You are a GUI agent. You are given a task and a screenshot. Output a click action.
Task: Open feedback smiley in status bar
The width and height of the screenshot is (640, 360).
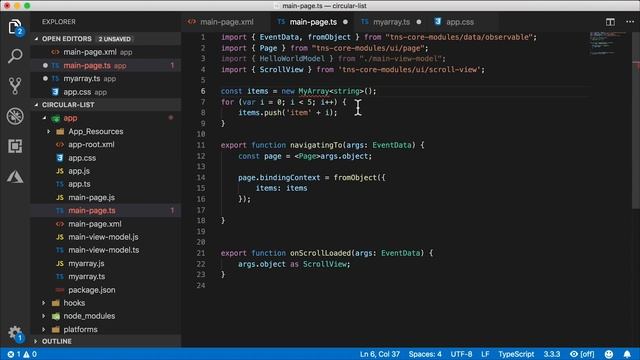point(609,354)
